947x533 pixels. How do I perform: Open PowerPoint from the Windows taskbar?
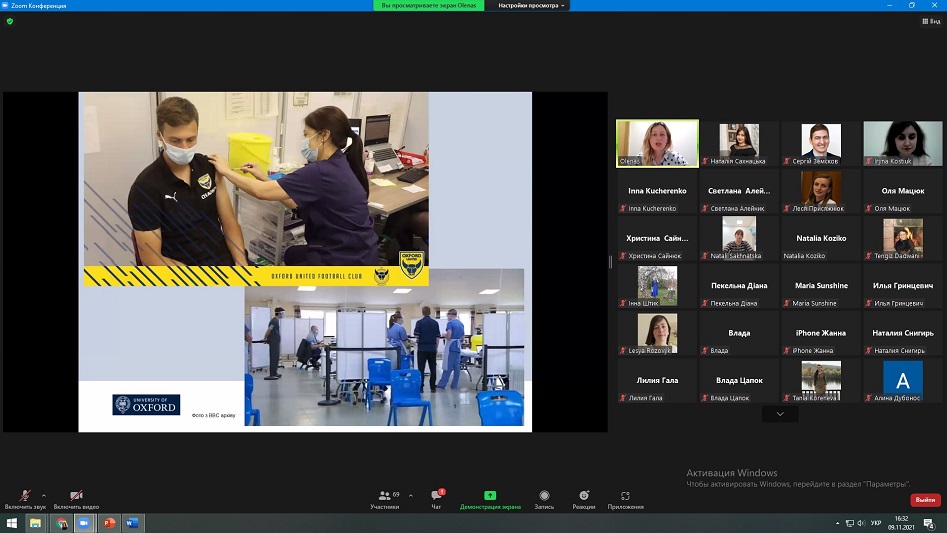(x=109, y=523)
